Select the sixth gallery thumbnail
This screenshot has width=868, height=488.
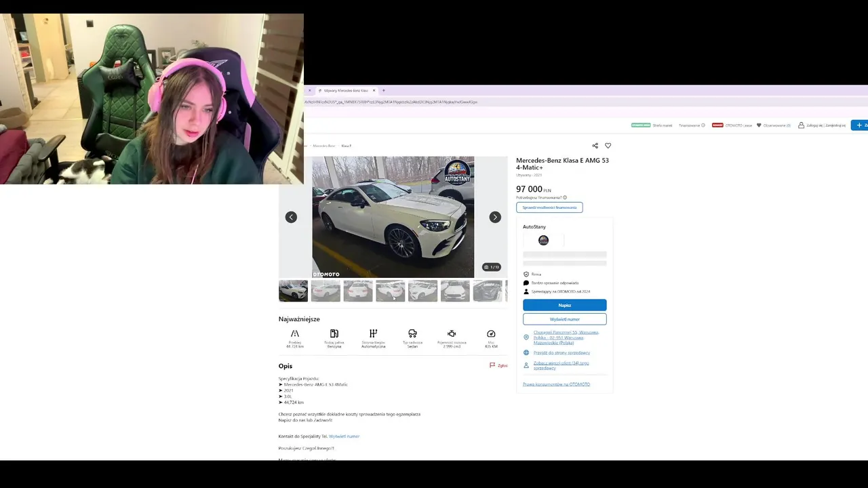[455, 291]
